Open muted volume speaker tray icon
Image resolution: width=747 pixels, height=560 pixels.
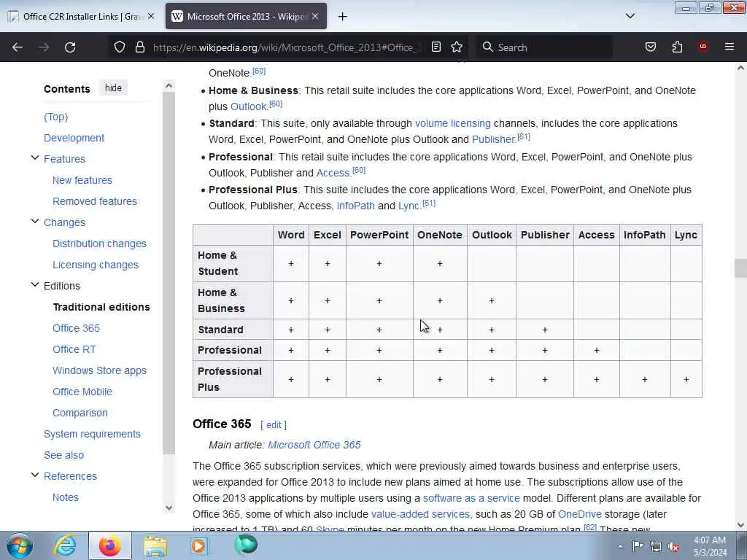click(x=673, y=546)
